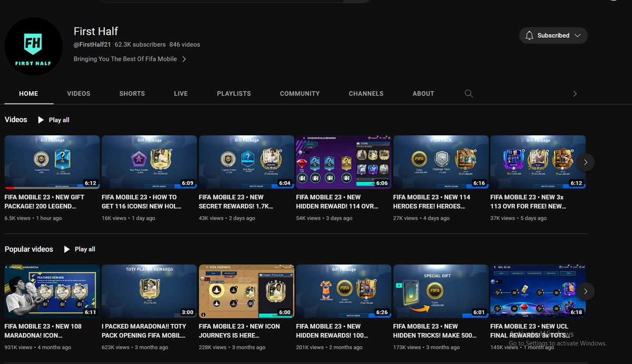
Task: Click the channel name 'First Half'
Action: coord(95,31)
